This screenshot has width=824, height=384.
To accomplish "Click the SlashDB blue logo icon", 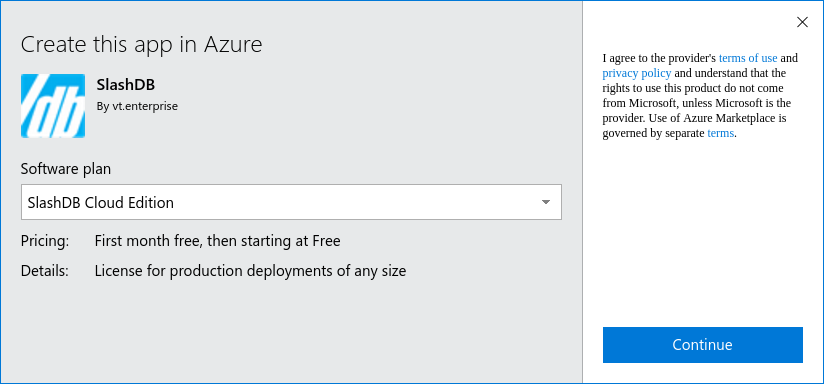I will [53, 106].
